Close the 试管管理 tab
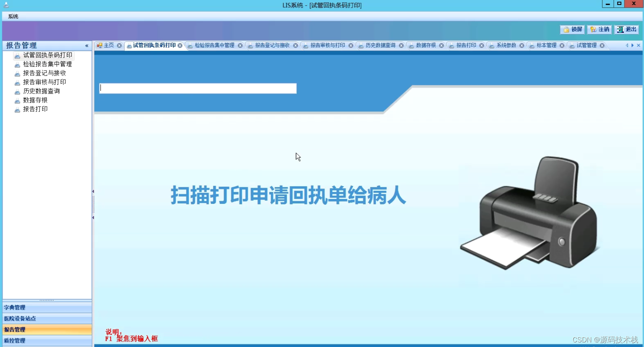The image size is (644, 347). click(602, 45)
